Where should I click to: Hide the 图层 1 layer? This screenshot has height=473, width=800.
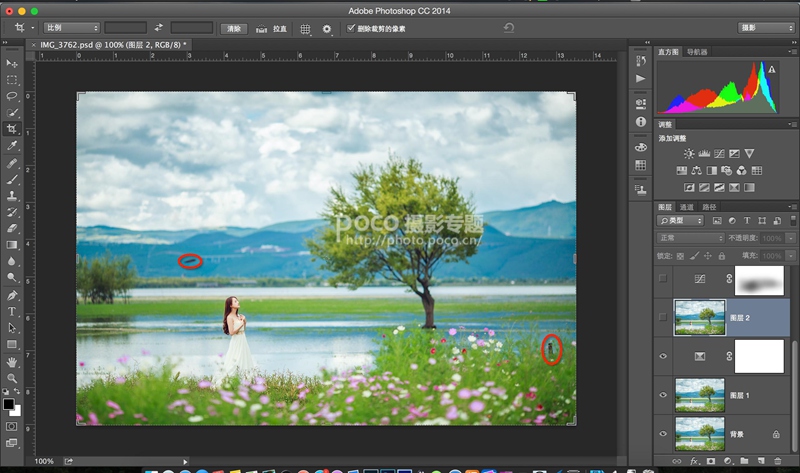[663, 395]
